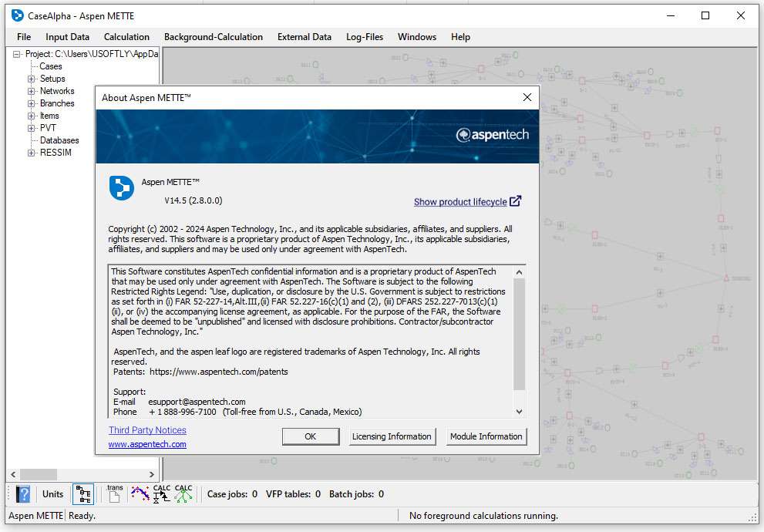The image size is (764, 532).
Task: Open the Third Party Notices link
Action: point(147,430)
